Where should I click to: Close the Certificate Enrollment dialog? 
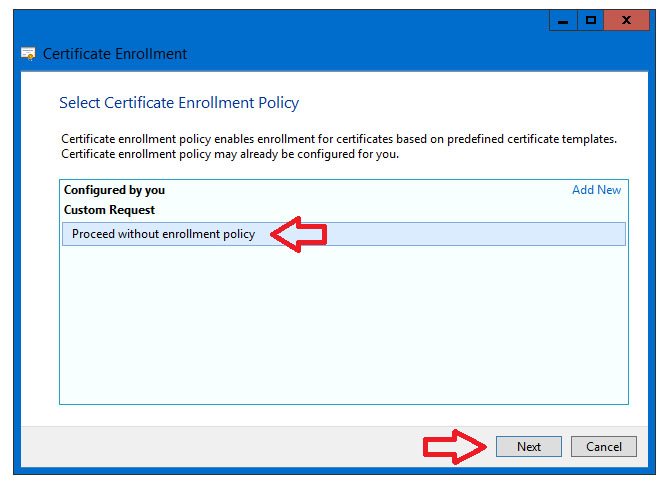point(626,20)
